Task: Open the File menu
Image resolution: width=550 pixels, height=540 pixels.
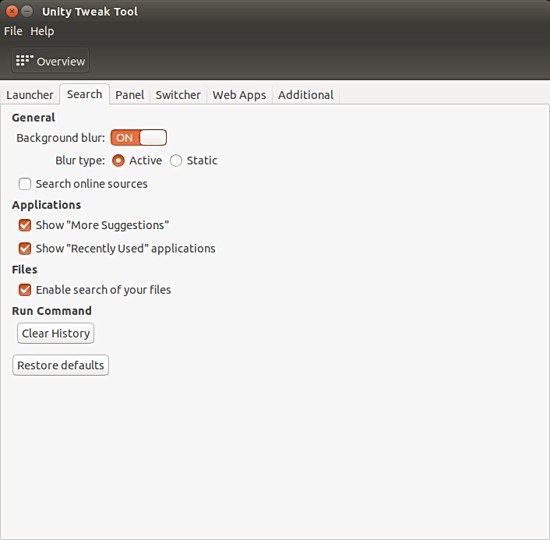Action: pos(13,31)
